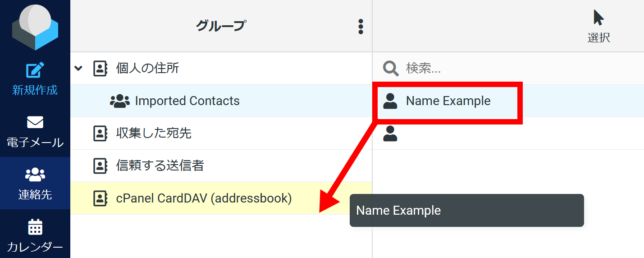
Task: Open the 収集した宛先 address book
Action: click(154, 133)
